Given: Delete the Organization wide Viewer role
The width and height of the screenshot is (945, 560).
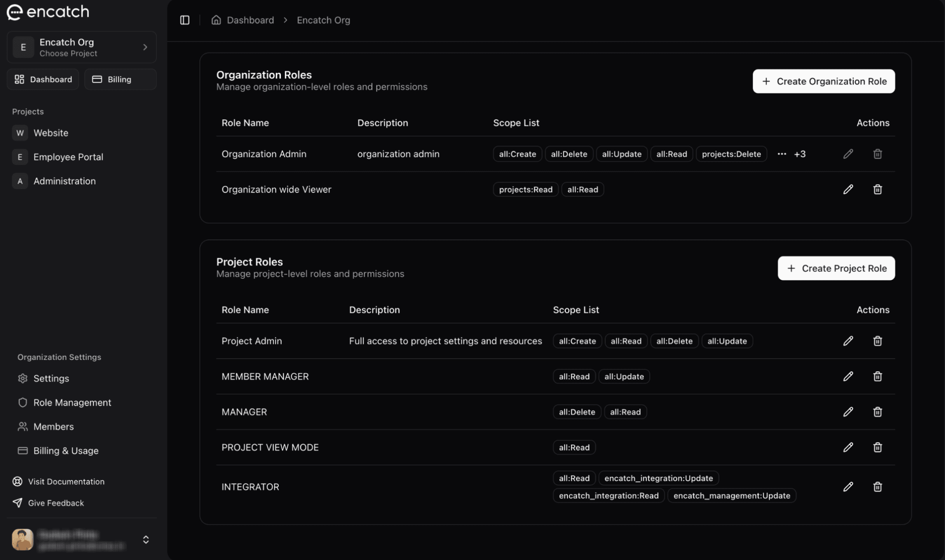Looking at the screenshot, I should pos(877,190).
